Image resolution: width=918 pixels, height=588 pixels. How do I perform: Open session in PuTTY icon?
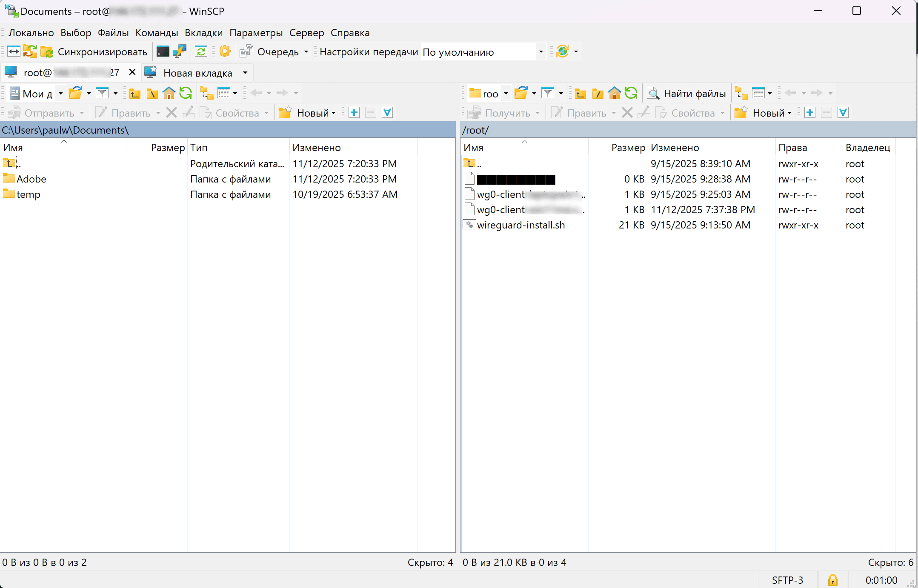tap(180, 51)
